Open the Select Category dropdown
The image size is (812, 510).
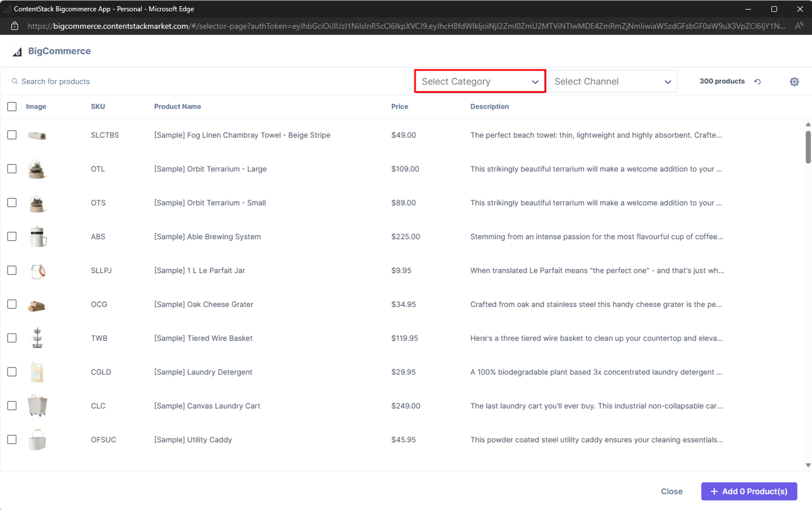[480, 81]
